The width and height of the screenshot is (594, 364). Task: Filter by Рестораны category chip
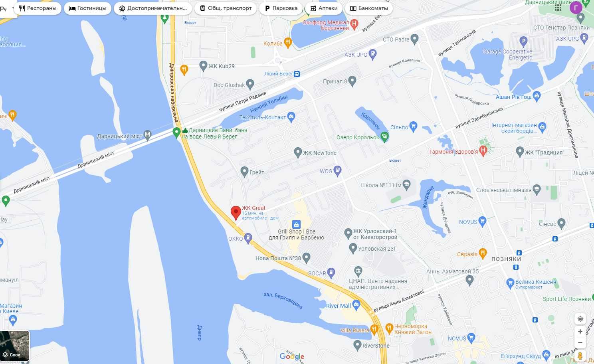(x=38, y=8)
